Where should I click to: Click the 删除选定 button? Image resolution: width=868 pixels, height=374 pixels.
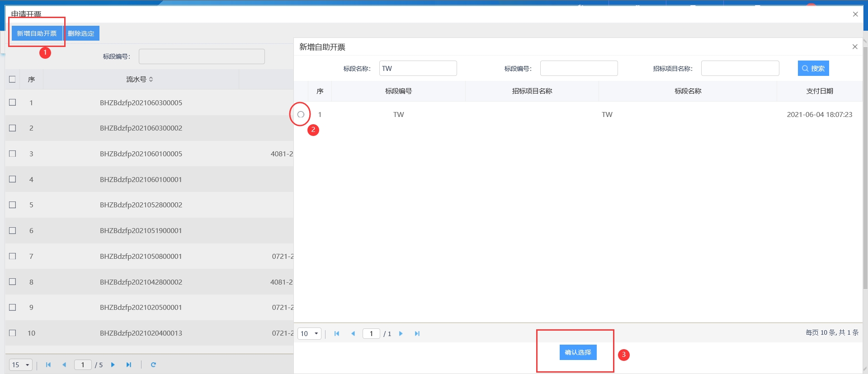[81, 33]
